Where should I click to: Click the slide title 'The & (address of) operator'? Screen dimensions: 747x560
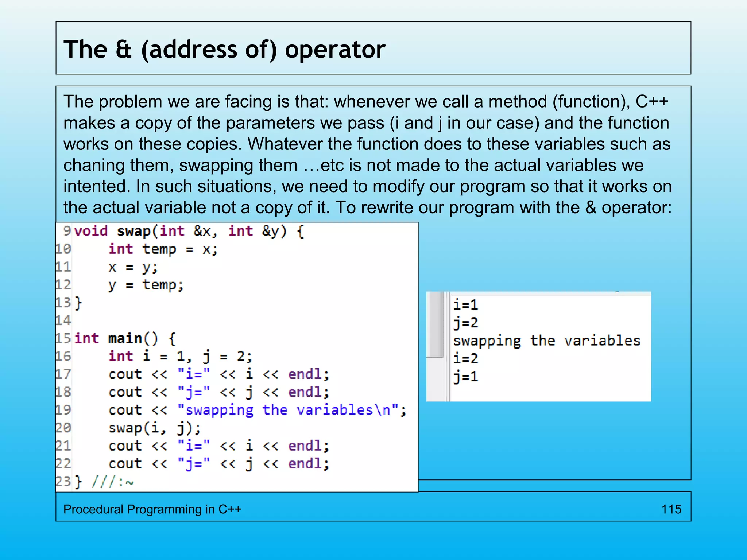click(224, 49)
